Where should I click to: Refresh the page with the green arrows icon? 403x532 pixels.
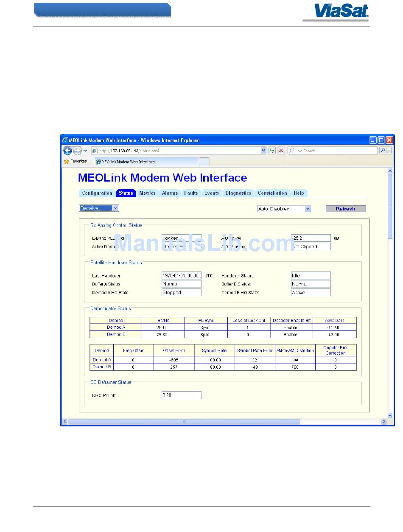[x=272, y=151]
